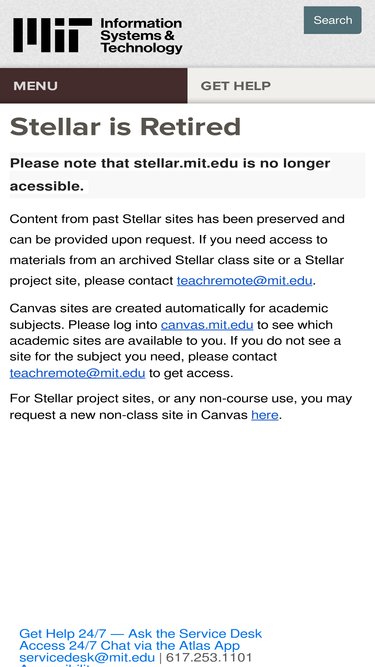Click the 'Stellar is Retired' heading
The height and width of the screenshot is (667, 375).
(125, 127)
